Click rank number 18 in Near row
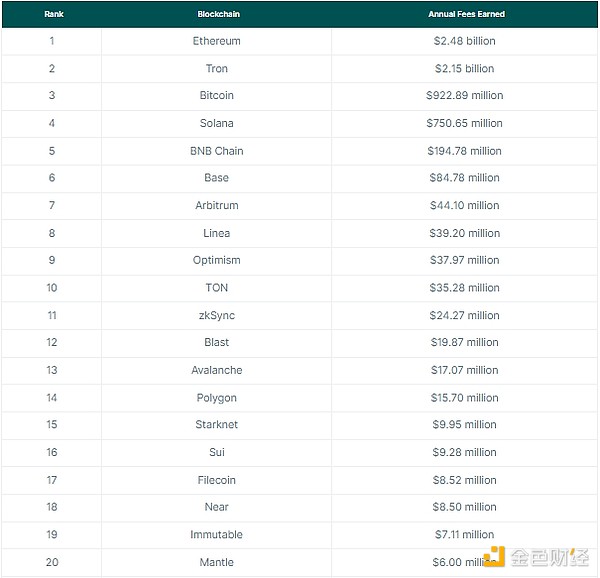600x578 pixels. pyautogui.click(x=52, y=507)
